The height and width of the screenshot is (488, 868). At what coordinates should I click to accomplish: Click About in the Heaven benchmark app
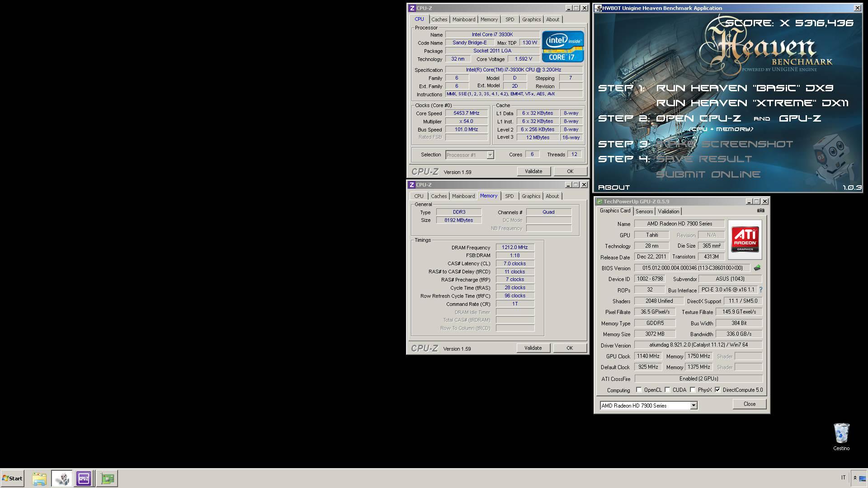coord(613,187)
